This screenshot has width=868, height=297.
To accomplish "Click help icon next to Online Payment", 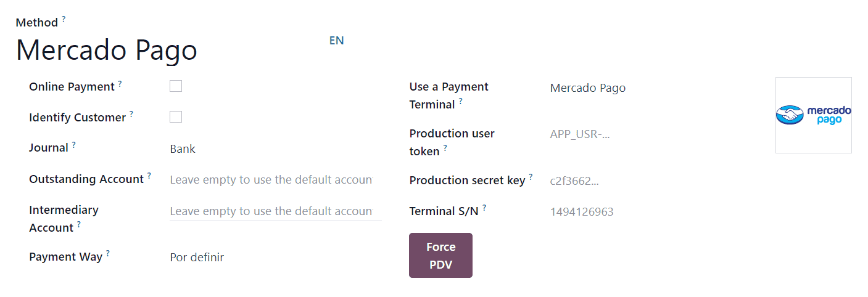I will pyautogui.click(x=120, y=83).
